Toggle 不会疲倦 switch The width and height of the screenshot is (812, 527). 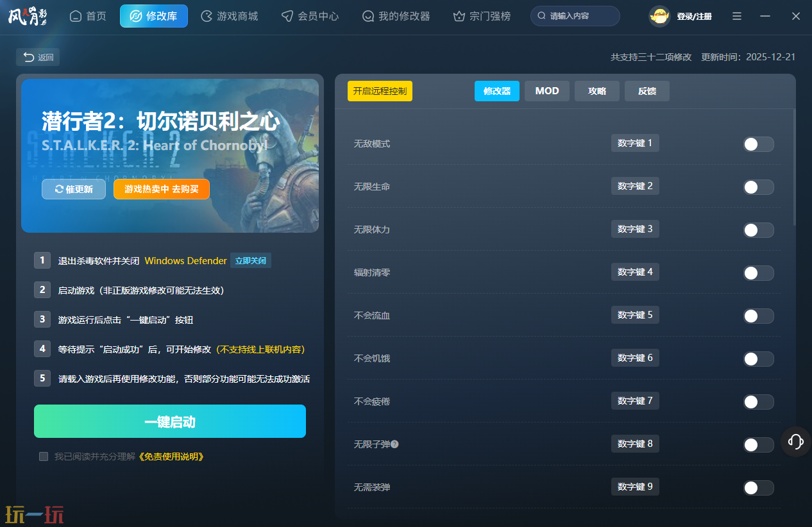click(758, 402)
